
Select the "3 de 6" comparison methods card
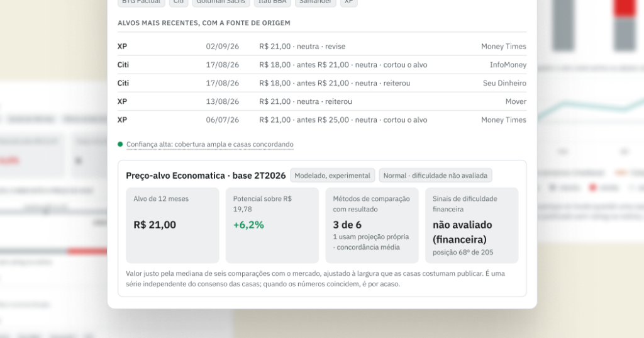click(372, 225)
